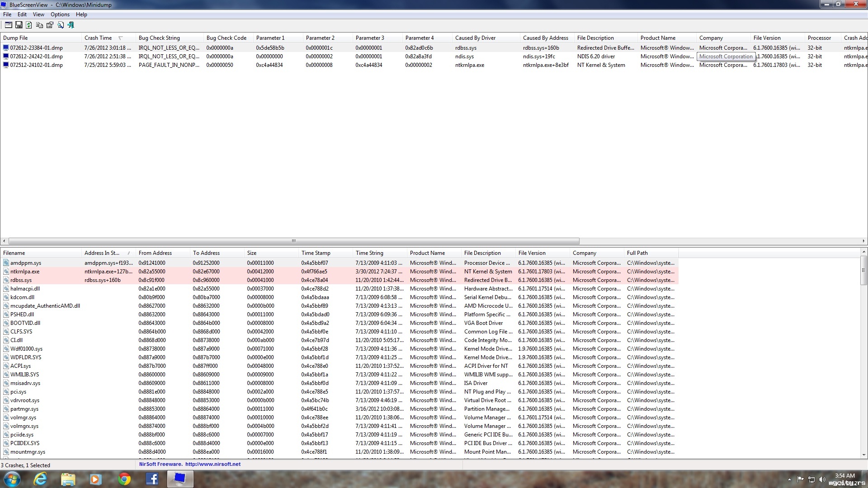This screenshot has height=488, width=868.
Task: Open the Options menu
Action: [60, 14]
